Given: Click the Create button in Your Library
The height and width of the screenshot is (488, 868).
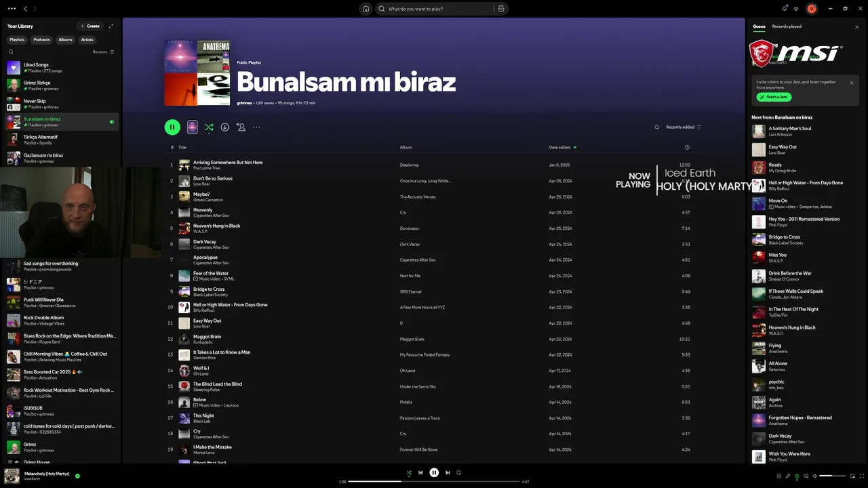Looking at the screenshot, I should click(x=90, y=26).
